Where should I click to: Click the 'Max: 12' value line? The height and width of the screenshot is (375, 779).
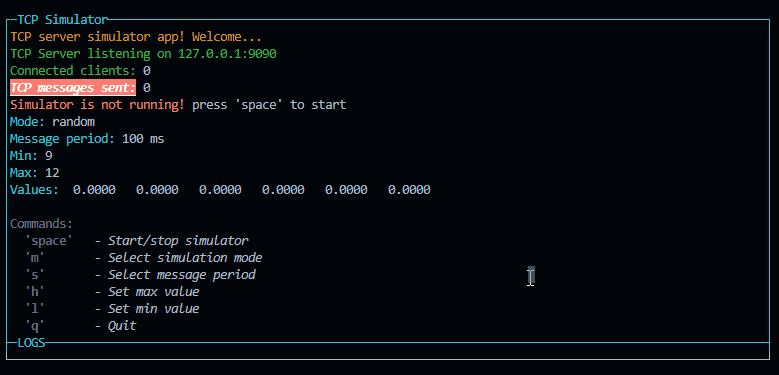[35, 173]
